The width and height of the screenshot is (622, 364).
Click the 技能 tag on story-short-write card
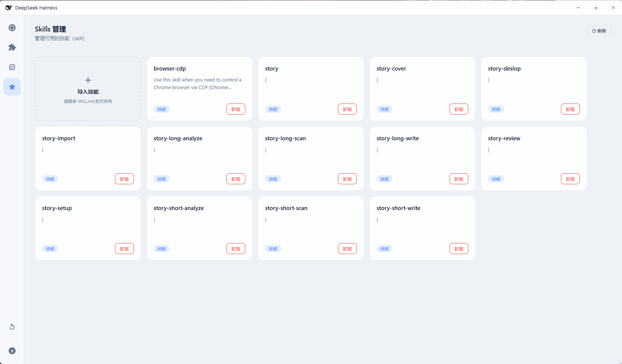385,249
